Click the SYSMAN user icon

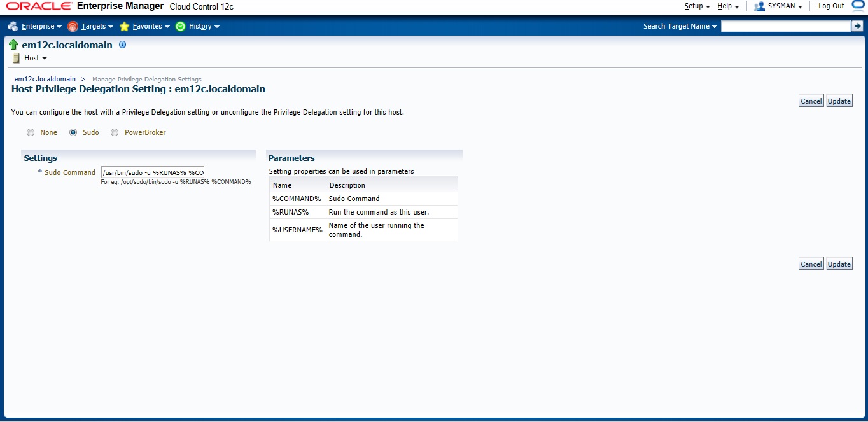759,6
